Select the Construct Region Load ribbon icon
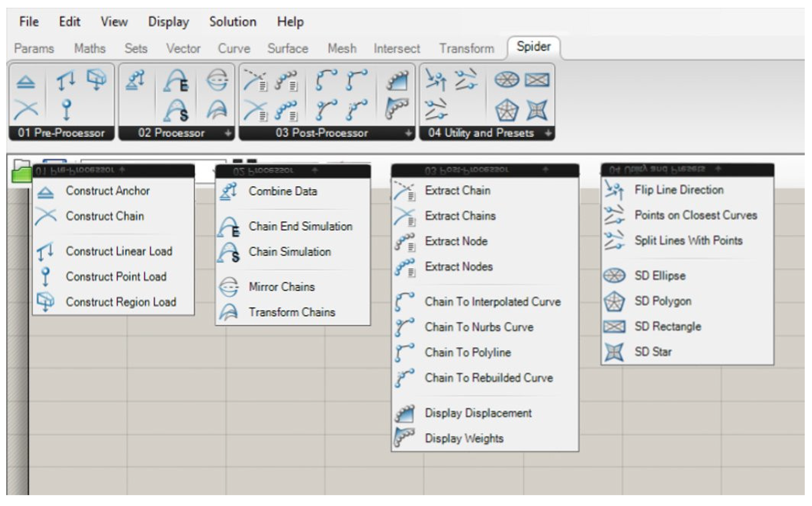The width and height of the screenshot is (812, 506). coord(96,80)
